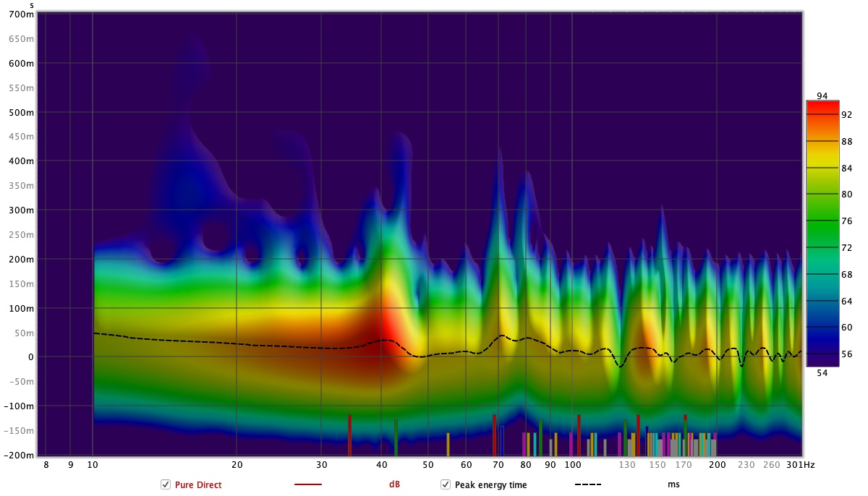Image resolution: width=868 pixels, height=496 pixels.
Task: Click the 54 bottom limit of color scale
Action: coord(822,372)
